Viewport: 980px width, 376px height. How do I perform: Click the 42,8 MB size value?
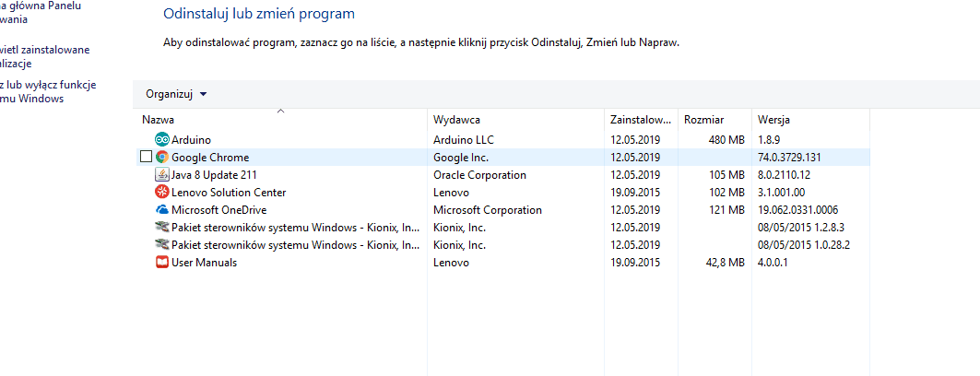[724, 263]
